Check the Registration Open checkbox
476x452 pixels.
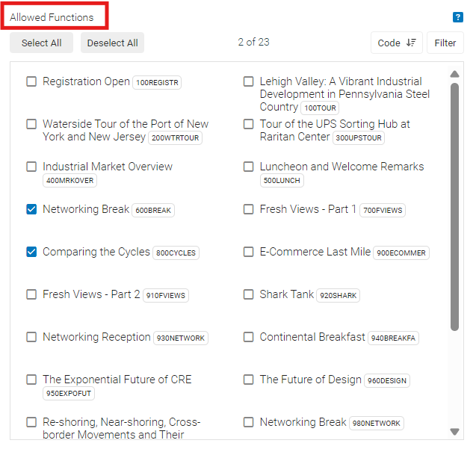tap(31, 81)
